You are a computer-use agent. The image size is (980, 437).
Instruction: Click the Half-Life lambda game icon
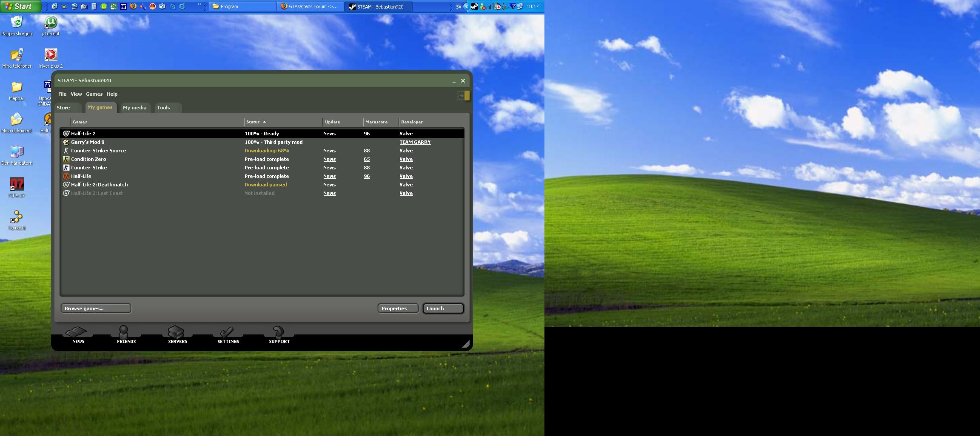pyautogui.click(x=66, y=176)
